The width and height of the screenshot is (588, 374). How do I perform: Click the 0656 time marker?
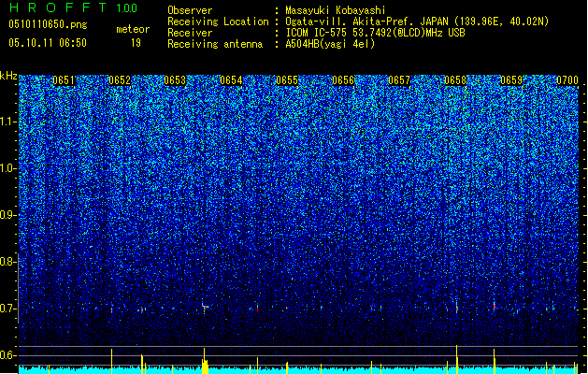[x=343, y=80]
